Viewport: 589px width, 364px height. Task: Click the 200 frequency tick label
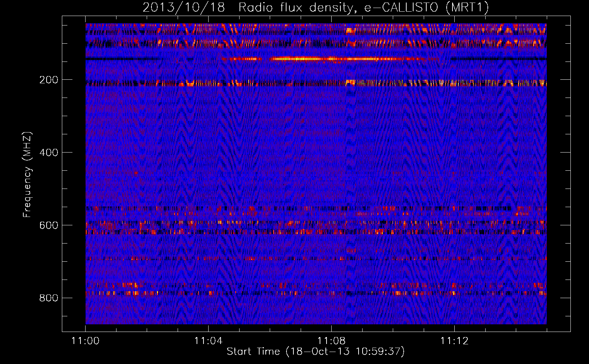(49, 80)
